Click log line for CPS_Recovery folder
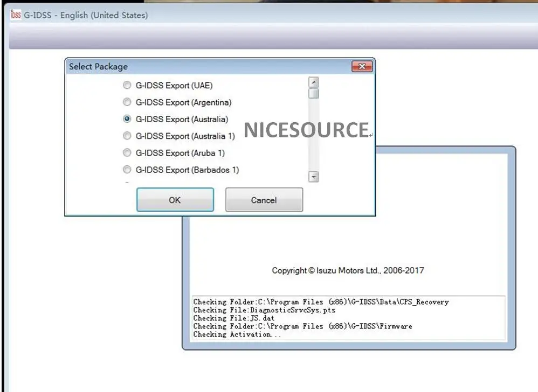Viewport: 538px width, 392px height. [321, 302]
